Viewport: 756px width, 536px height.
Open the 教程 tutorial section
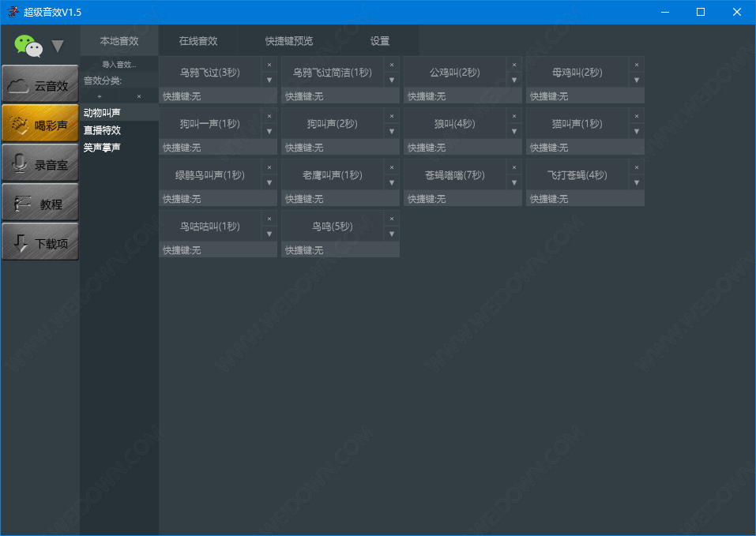point(40,202)
